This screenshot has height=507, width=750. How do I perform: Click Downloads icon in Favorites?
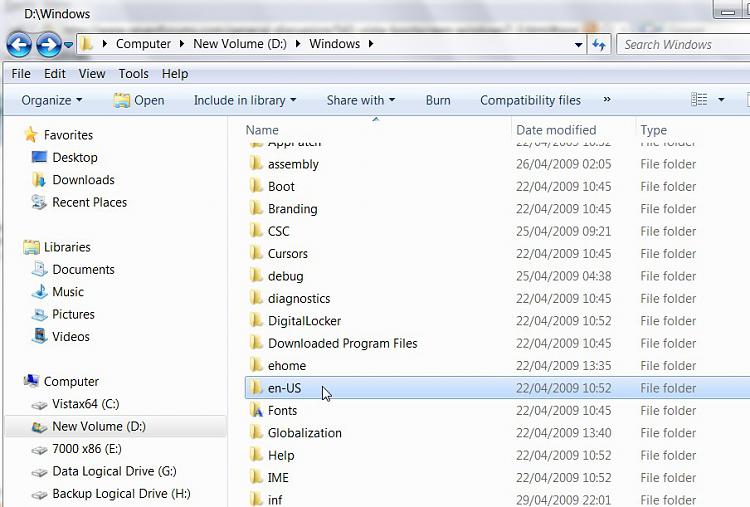pos(39,180)
